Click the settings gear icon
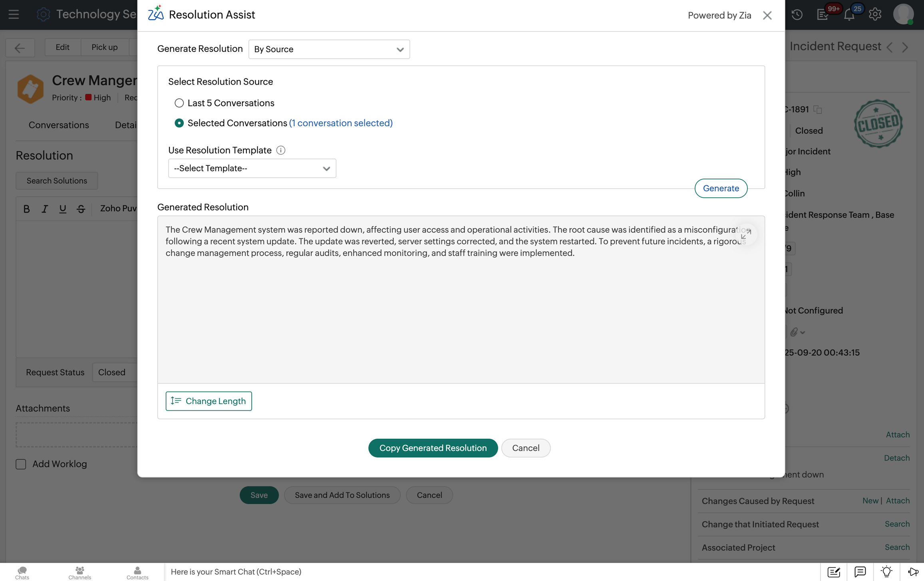 pyautogui.click(x=875, y=15)
